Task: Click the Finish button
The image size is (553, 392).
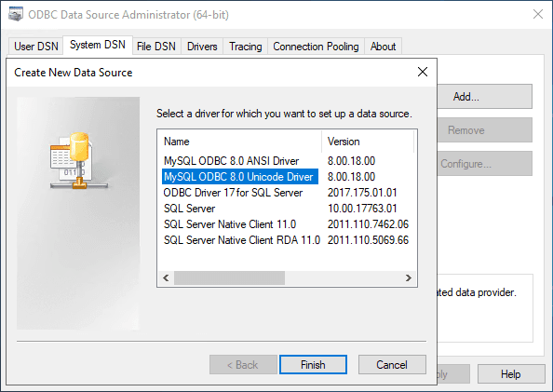Action: (x=313, y=364)
